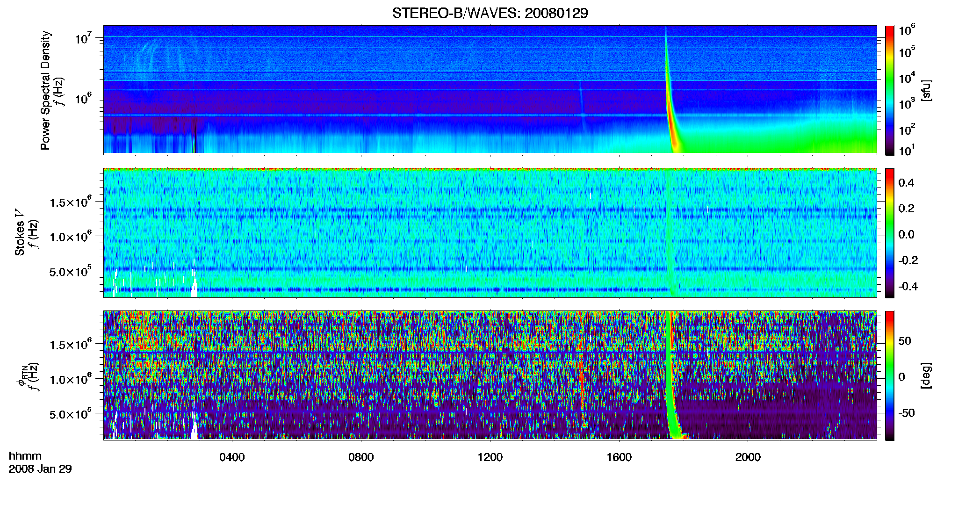Click the 0800 time tick label
980x505 pixels.
click(x=361, y=457)
